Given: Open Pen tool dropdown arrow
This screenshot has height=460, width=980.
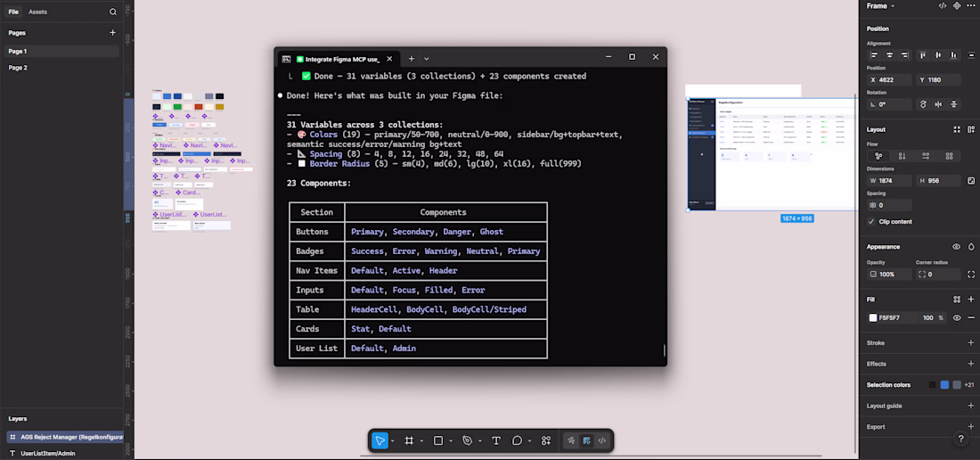Looking at the screenshot, I should point(479,441).
